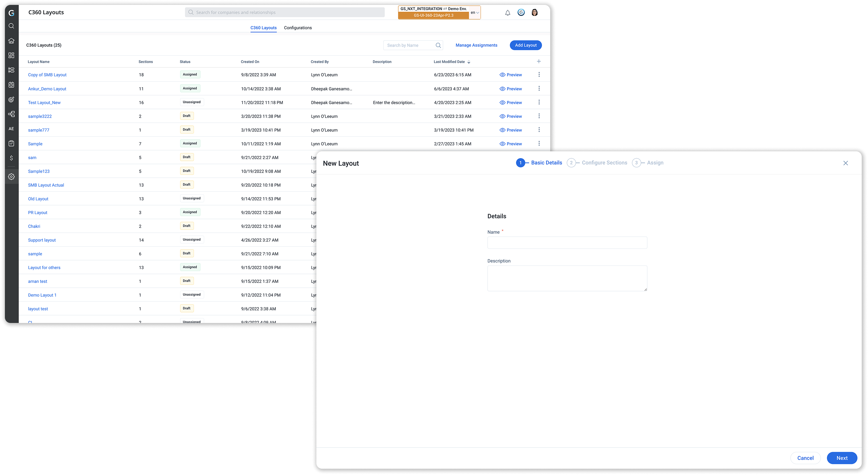Image resolution: width=868 pixels, height=475 pixels.
Task: Open row menu for Copy of SMB Layout
Action: click(539, 75)
